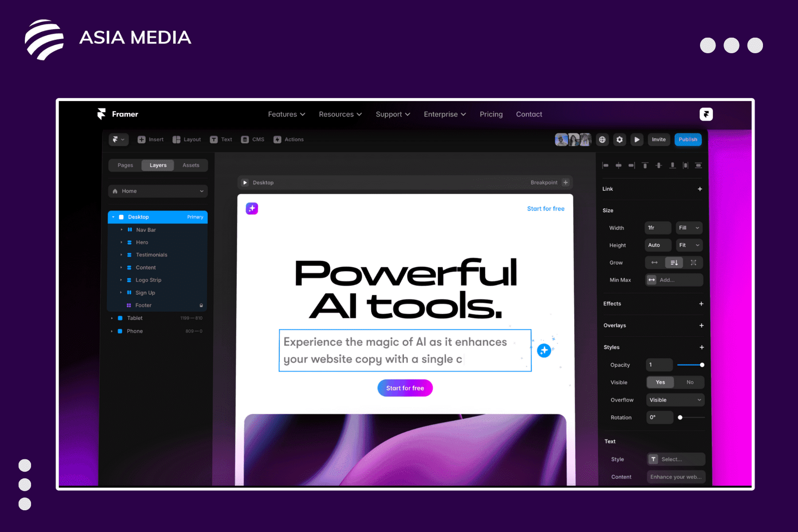
Task: Open the Enterprise menu
Action: tap(445, 114)
